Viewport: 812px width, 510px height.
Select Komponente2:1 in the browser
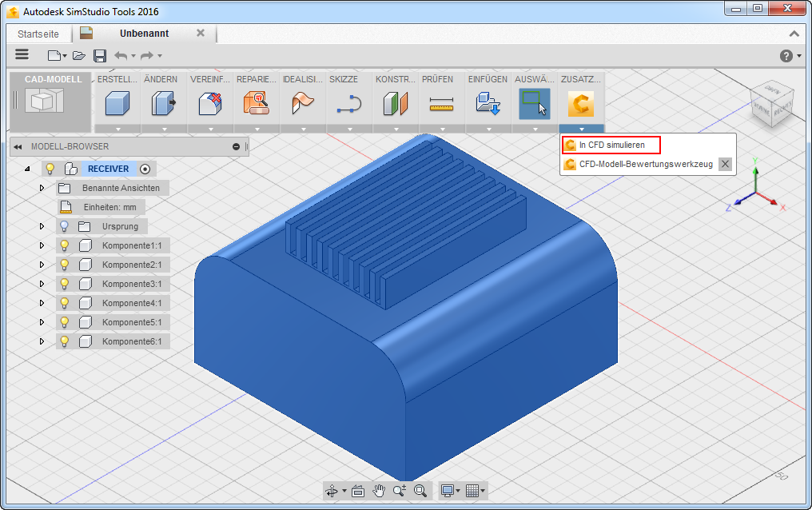coord(132,265)
